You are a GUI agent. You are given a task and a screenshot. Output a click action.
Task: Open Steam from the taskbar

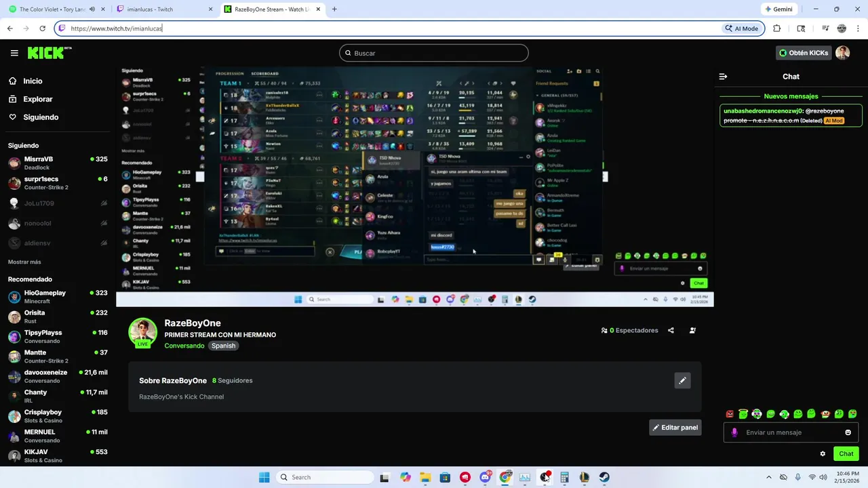(604, 477)
